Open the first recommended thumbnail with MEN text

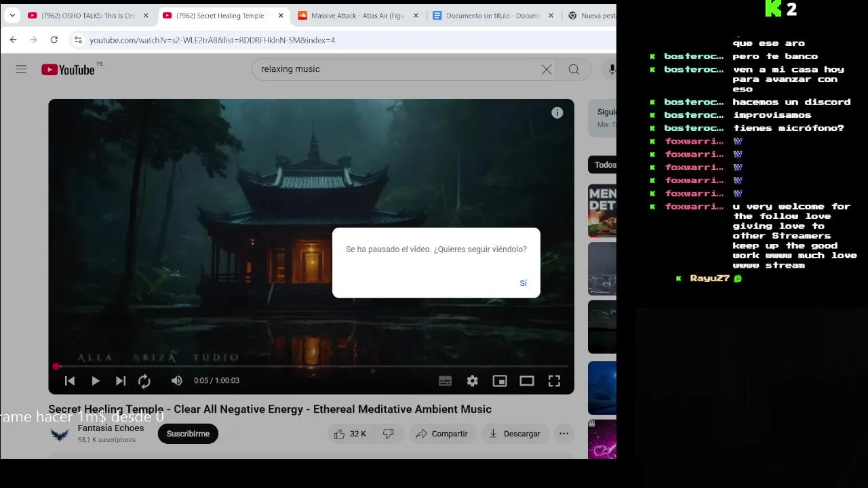[x=602, y=210]
